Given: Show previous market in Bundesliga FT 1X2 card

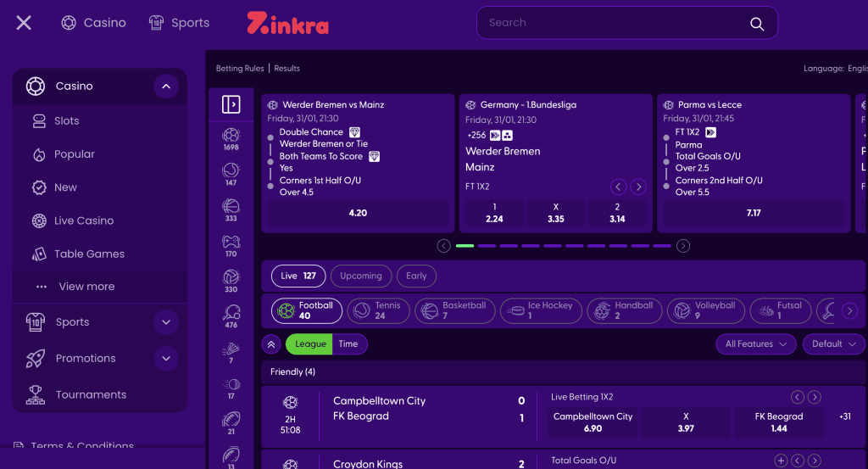Looking at the screenshot, I should point(618,187).
